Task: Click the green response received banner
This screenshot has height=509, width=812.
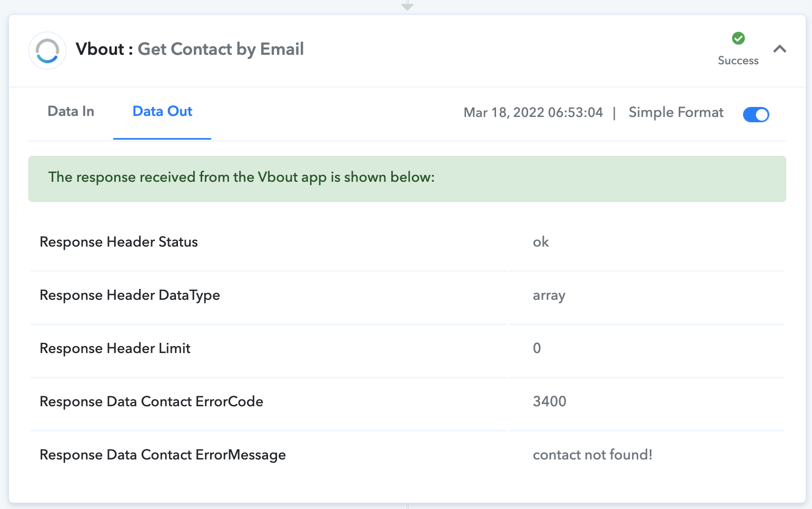Action: [407, 179]
